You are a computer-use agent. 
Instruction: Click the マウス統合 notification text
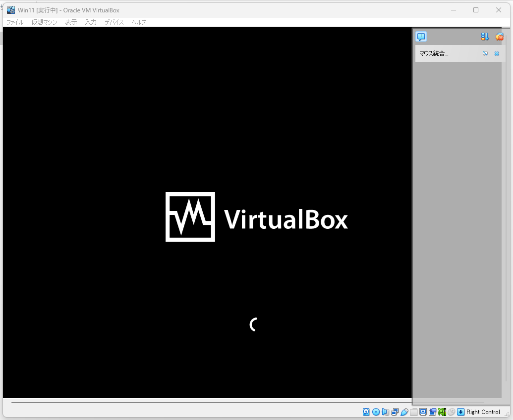point(434,53)
